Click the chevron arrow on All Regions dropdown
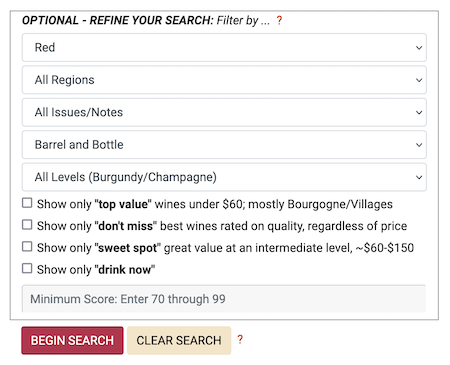 point(419,80)
